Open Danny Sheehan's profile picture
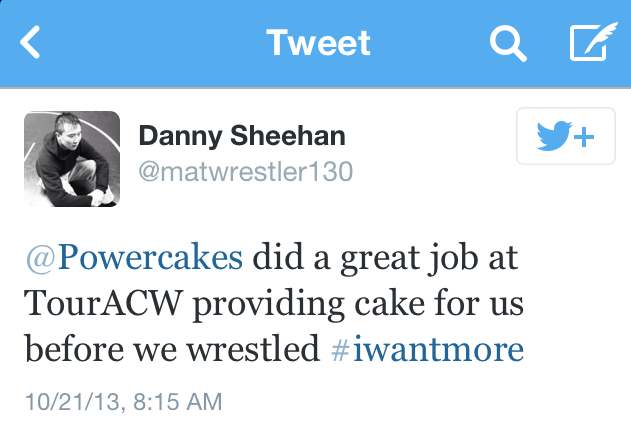 tap(71, 158)
